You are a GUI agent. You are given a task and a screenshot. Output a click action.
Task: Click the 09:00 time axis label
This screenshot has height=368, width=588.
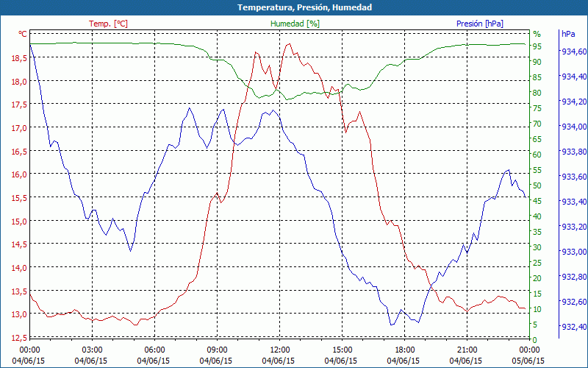point(217,350)
